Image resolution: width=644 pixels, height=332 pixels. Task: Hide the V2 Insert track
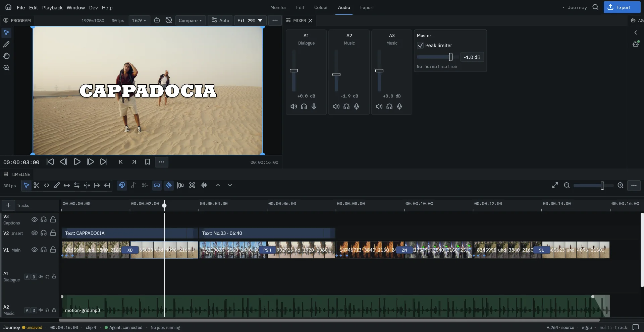(34, 233)
